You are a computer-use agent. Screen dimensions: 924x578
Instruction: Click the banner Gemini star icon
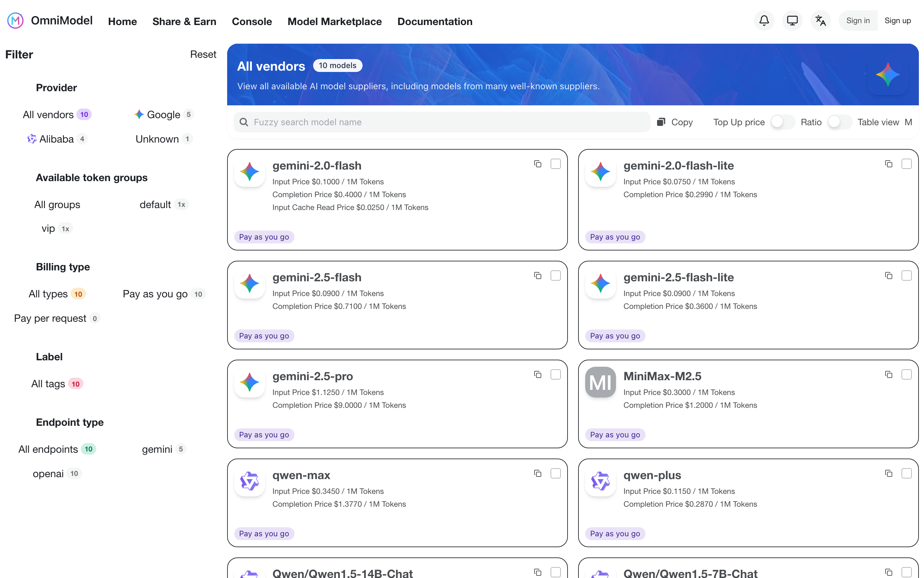coord(888,74)
